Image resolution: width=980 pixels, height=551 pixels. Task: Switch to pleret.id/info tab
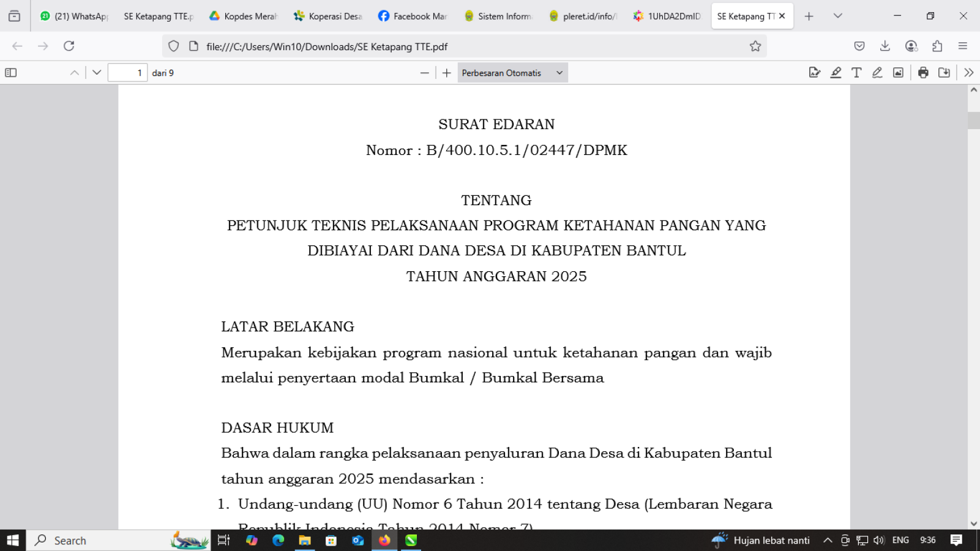click(x=582, y=17)
